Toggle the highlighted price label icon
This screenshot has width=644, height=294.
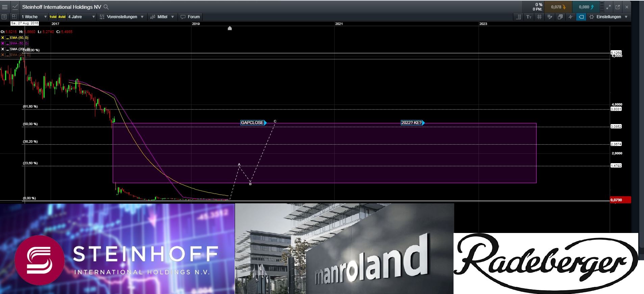[x=581, y=17]
